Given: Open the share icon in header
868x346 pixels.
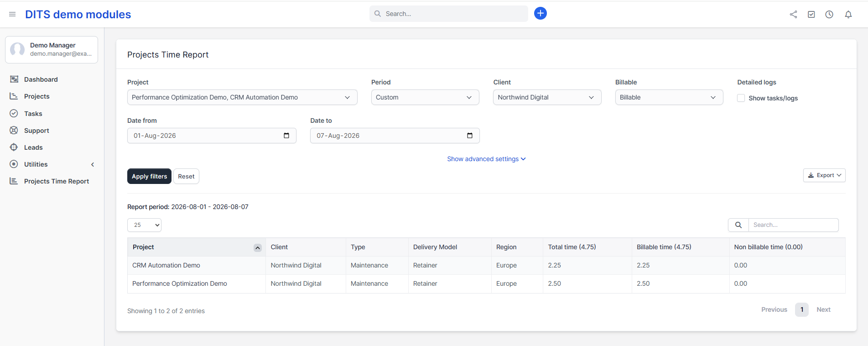Looking at the screenshot, I should (x=794, y=14).
